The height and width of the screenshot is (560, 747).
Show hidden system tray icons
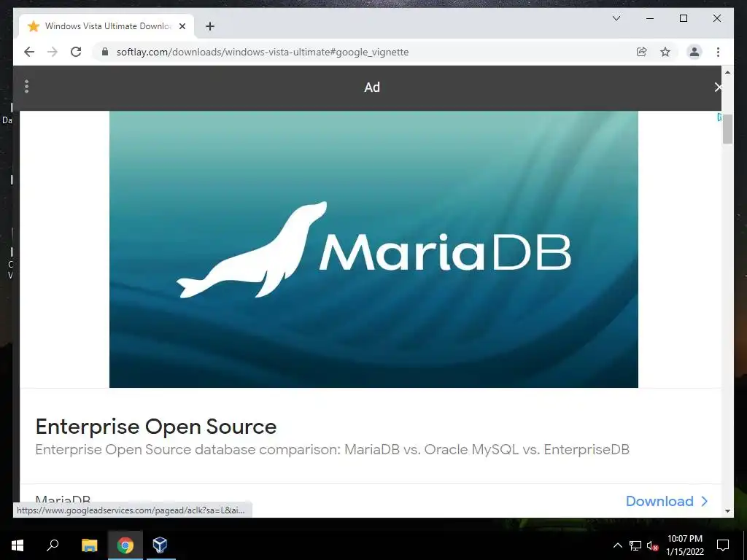617,545
